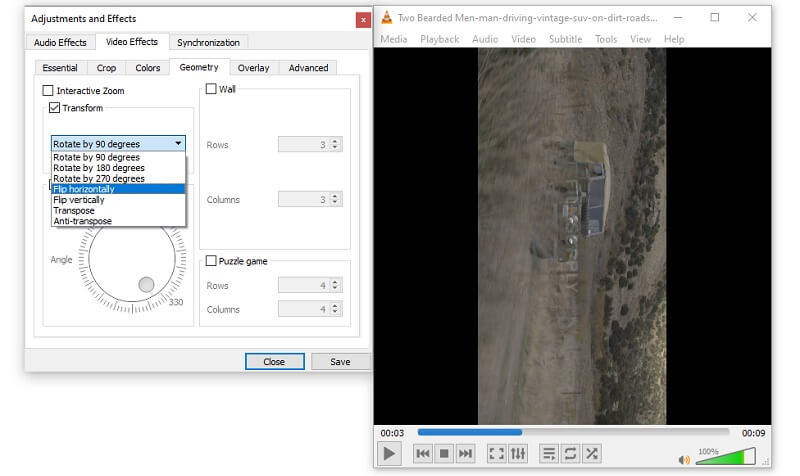
Task: Enable random shuffle playback
Action: [591, 454]
